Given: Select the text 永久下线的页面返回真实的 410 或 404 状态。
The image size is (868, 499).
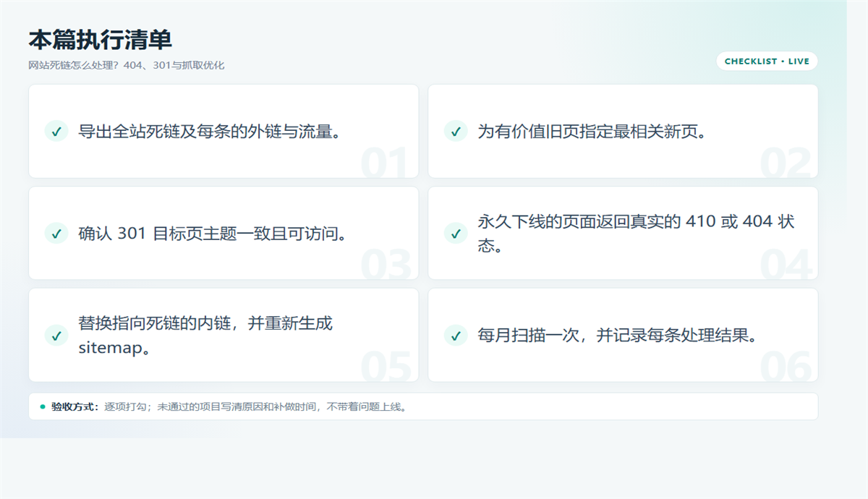Looking at the screenshot, I should click(637, 234).
